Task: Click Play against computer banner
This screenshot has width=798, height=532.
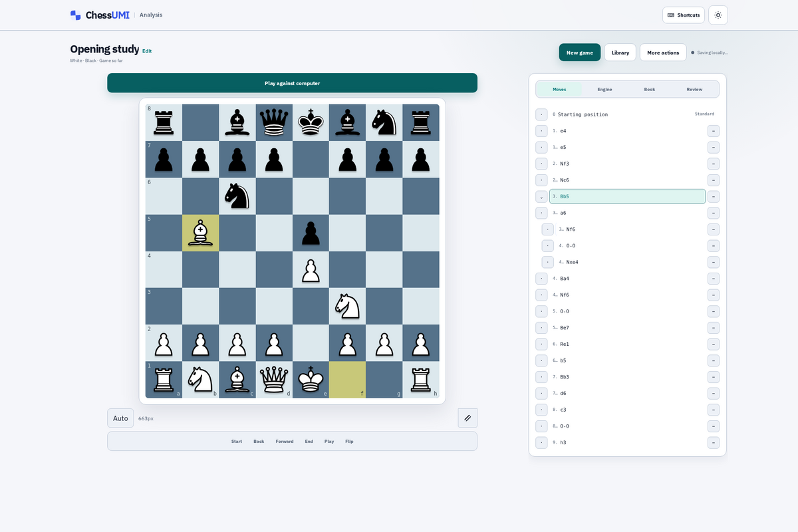Action: click(x=292, y=83)
